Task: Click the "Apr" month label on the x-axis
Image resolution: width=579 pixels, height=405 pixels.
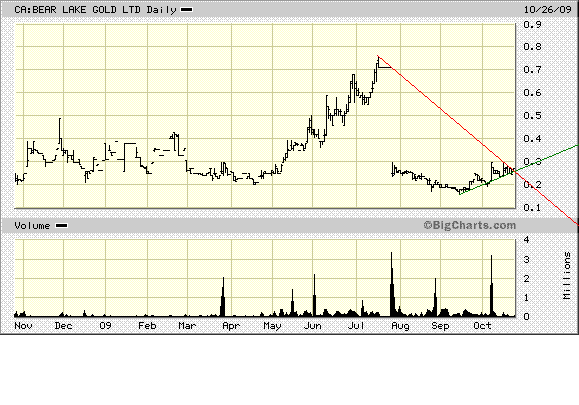Action: (x=231, y=326)
